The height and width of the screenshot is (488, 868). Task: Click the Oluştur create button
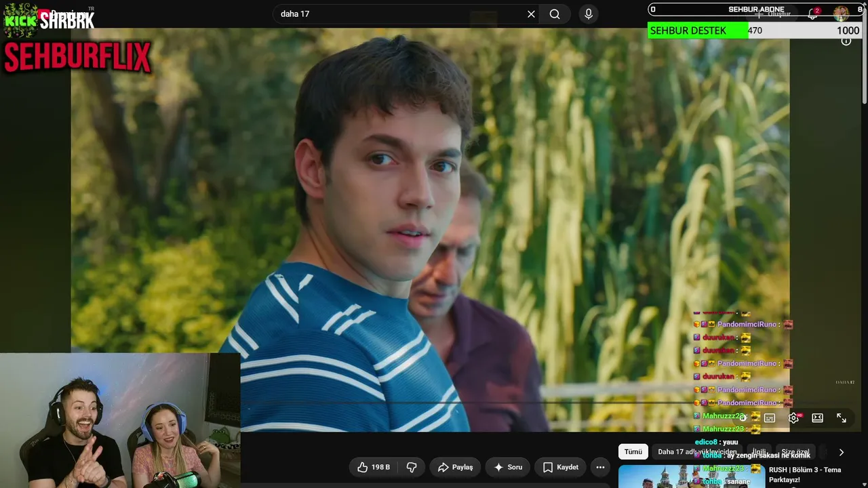pyautogui.click(x=773, y=14)
